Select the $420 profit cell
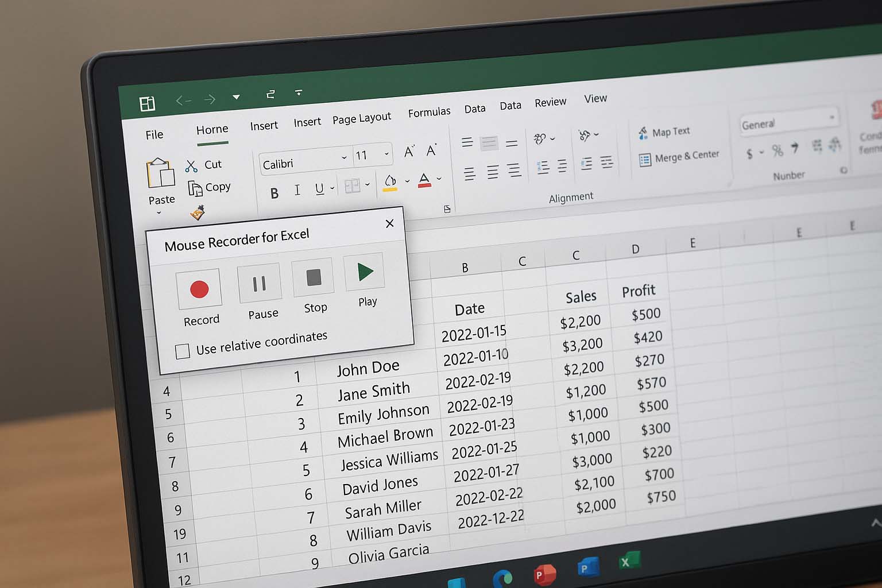The image size is (882, 588). 648,337
